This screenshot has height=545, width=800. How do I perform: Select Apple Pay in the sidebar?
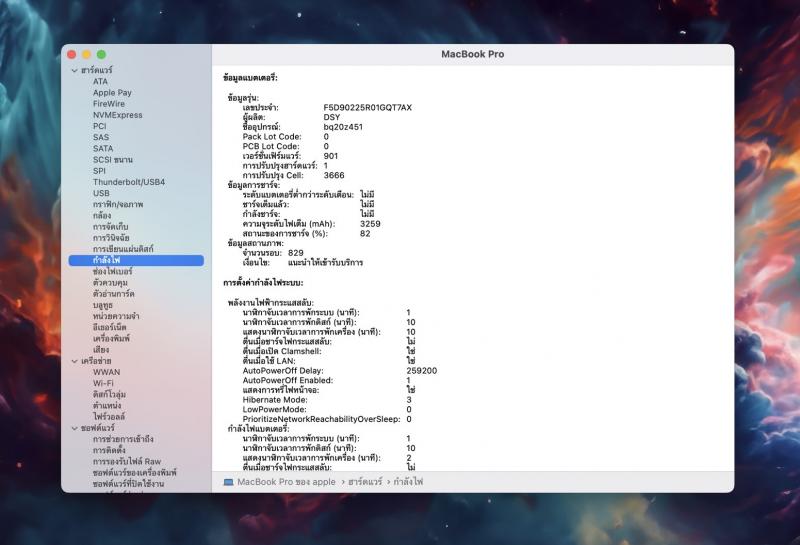click(112, 93)
